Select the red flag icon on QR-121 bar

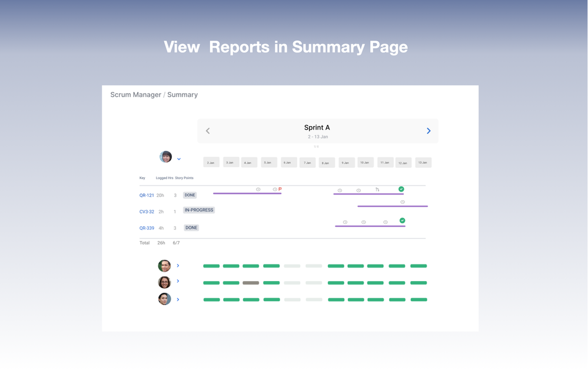281,189
